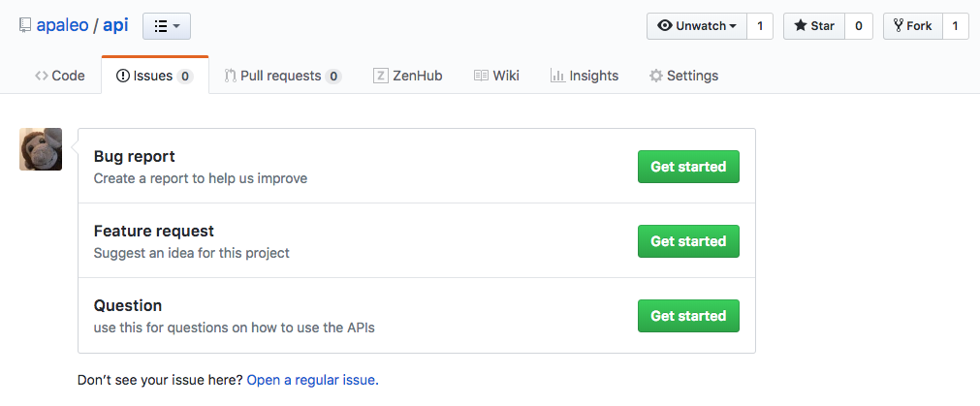Fork the repository using Fork button
The image size is (980, 406).
(912, 26)
